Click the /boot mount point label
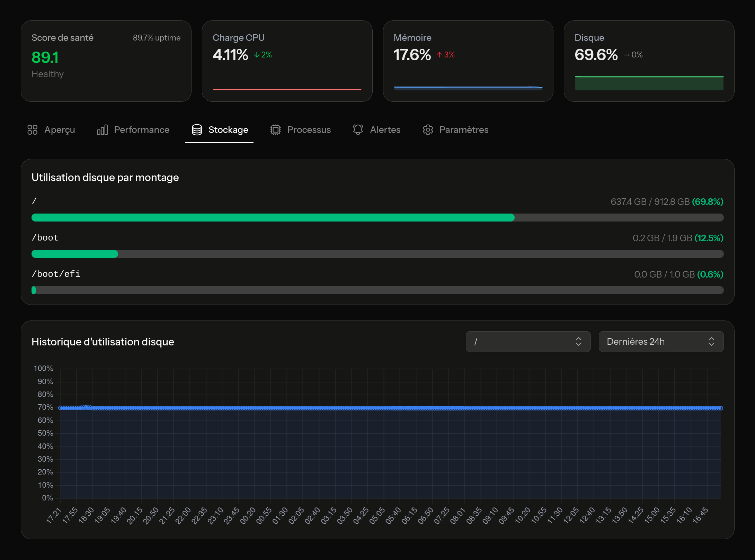This screenshot has height=560, width=755. click(x=45, y=237)
